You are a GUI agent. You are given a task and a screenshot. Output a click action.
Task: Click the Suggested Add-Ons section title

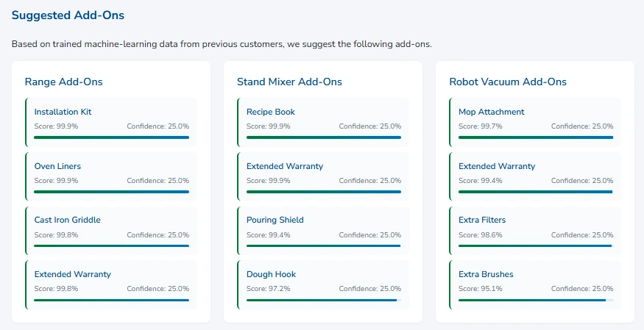point(68,15)
